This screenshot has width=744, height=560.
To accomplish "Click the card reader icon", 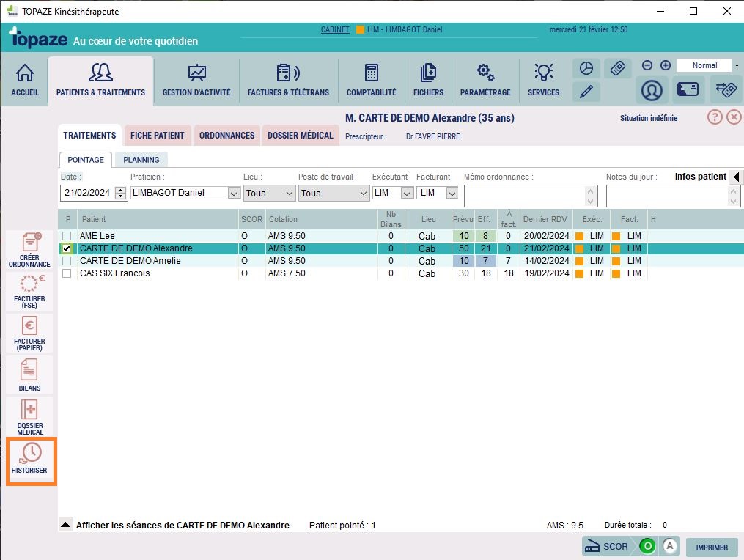I will [688, 89].
